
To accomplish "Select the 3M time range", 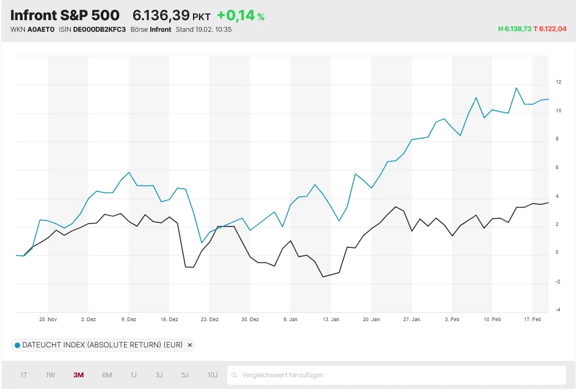I will 78,375.
